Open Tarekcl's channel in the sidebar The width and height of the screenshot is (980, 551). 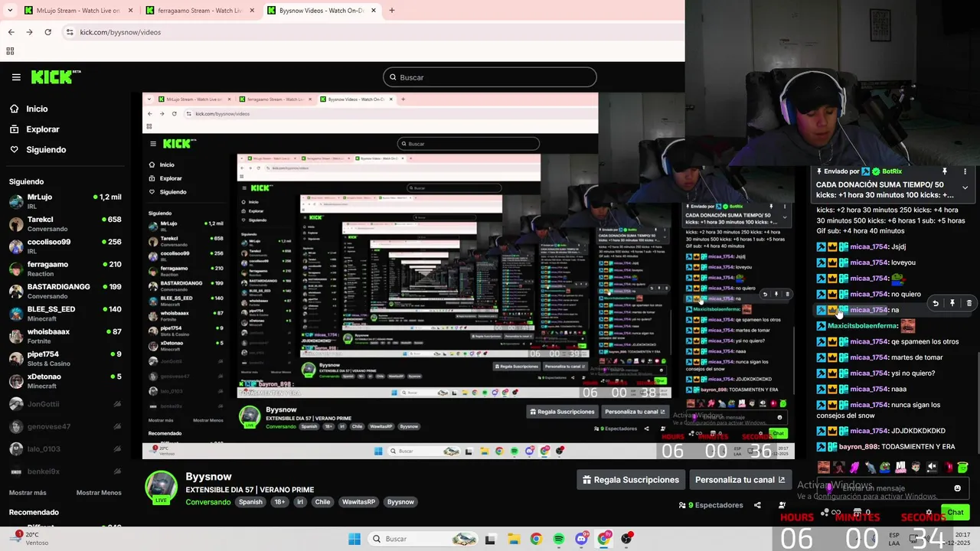pyautogui.click(x=65, y=224)
